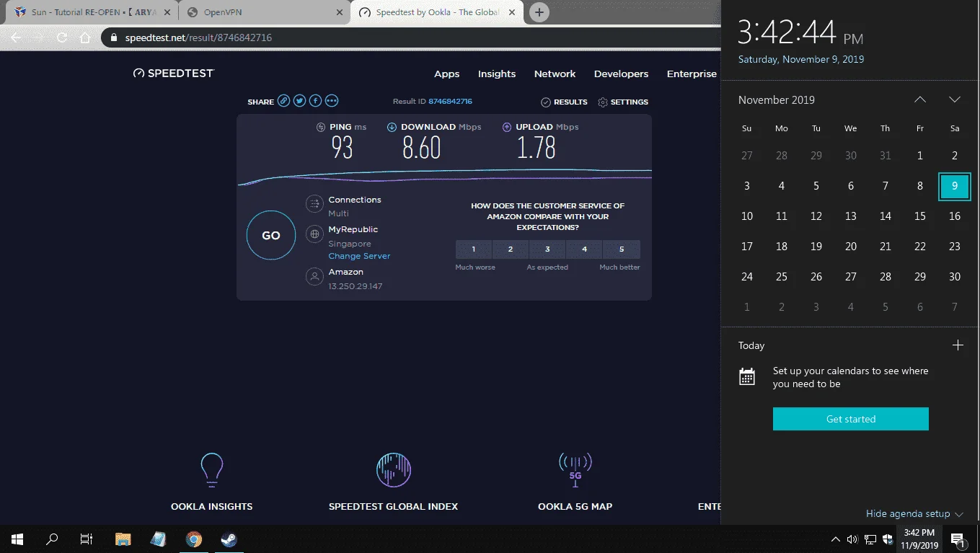Open the Ookla Insights lightbulb icon
Image resolution: width=980 pixels, height=553 pixels.
(212, 470)
